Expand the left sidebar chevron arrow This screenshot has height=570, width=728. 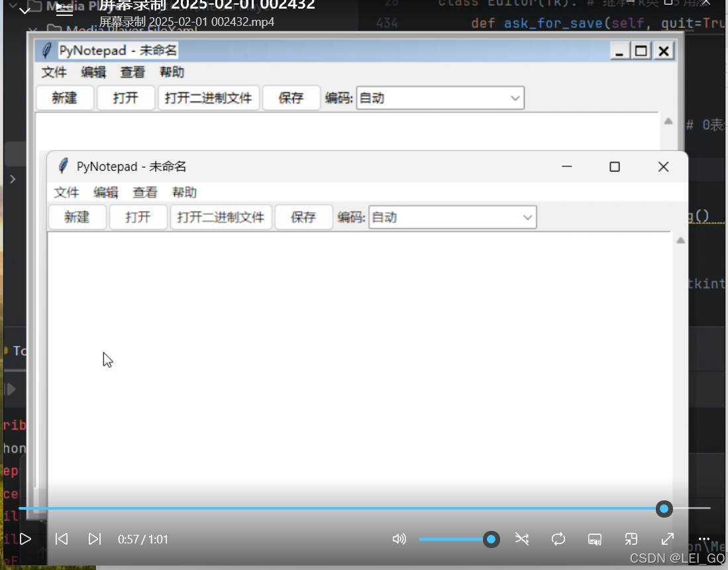pyautogui.click(x=13, y=179)
